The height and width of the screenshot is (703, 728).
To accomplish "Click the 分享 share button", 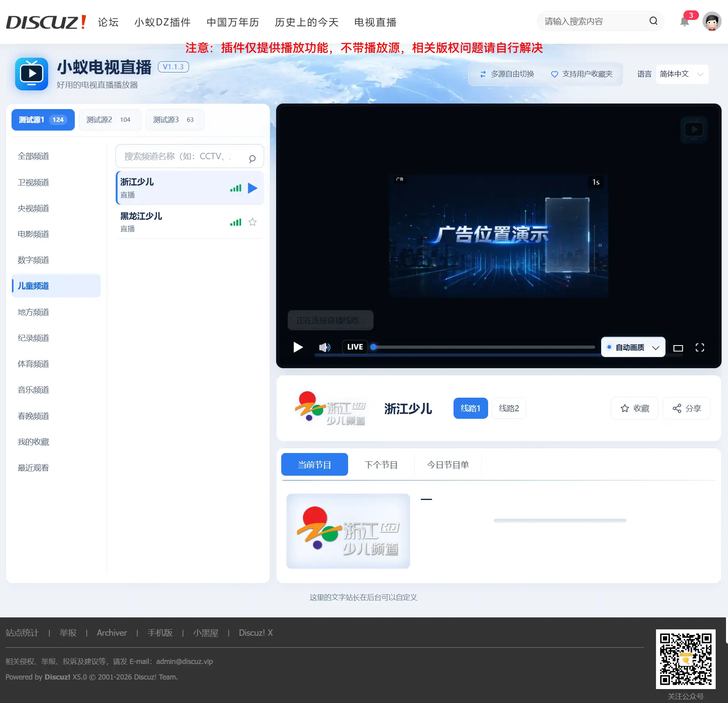I will click(687, 408).
